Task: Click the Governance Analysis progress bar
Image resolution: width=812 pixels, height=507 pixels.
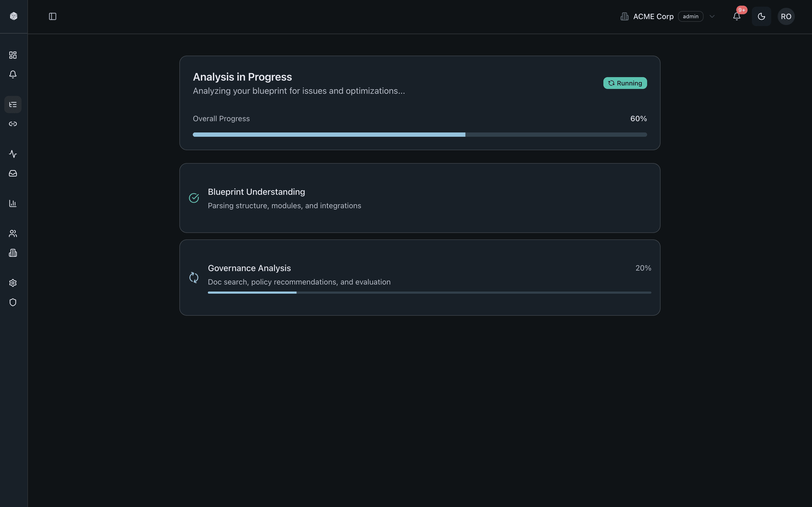Action: coord(429,292)
